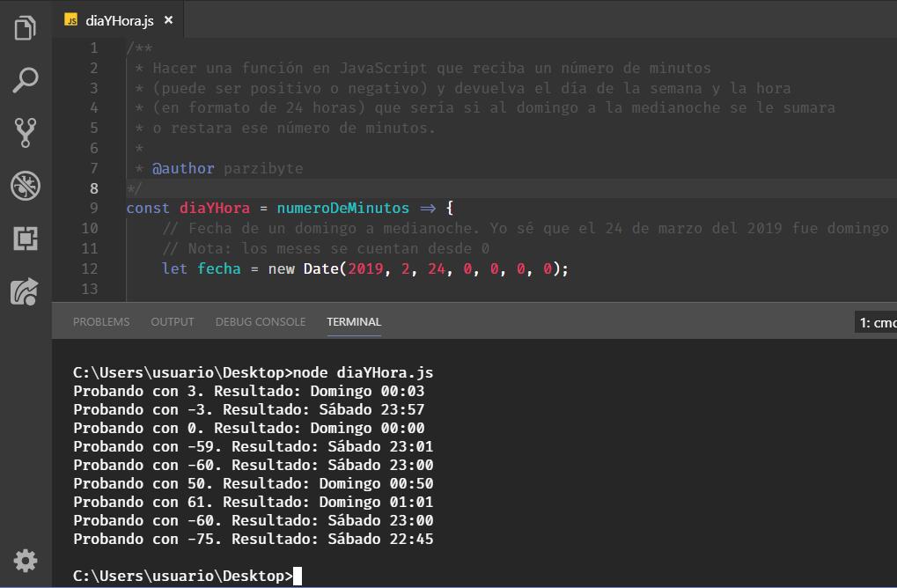897x588 pixels.
Task: Select the diaYHora.js editor tab
Action: pyautogui.click(x=120, y=20)
